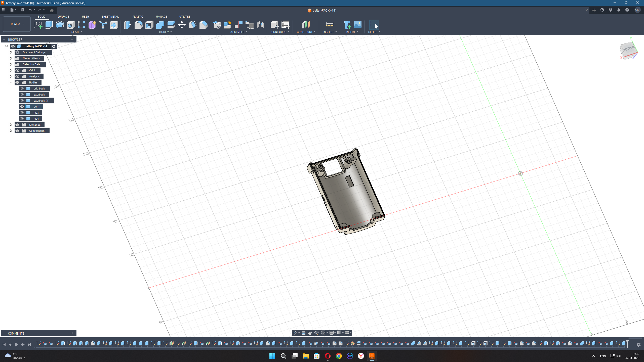Hide the verh body
This screenshot has height=362, width=644.
22,107
